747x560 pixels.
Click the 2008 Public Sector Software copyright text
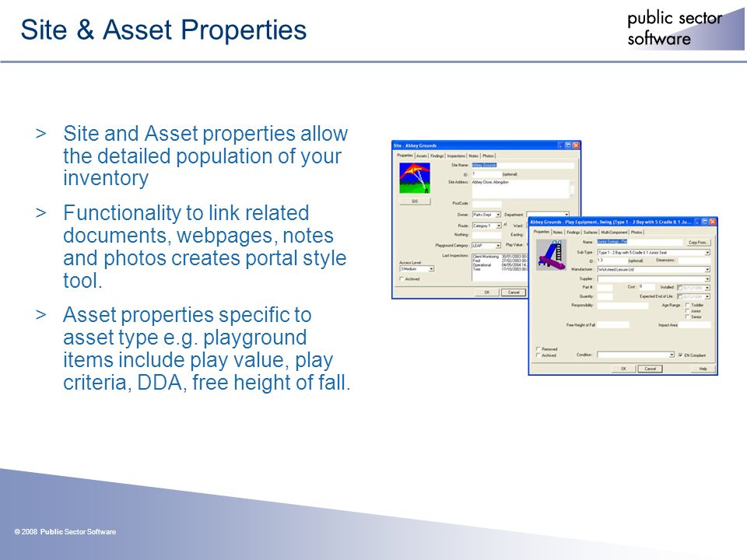65,531
